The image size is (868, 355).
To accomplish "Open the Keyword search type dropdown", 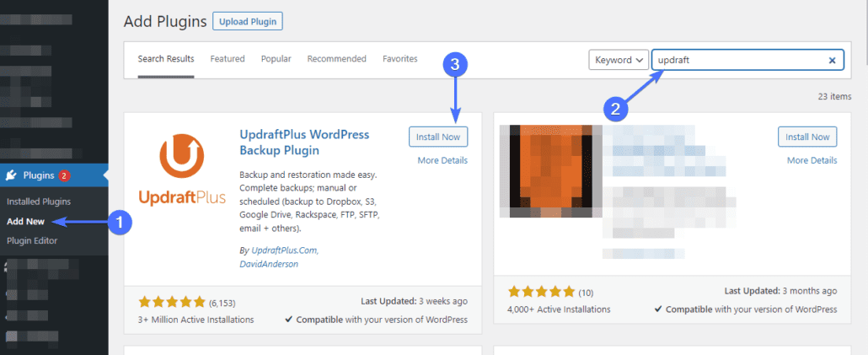I will (x=619, y=60).
